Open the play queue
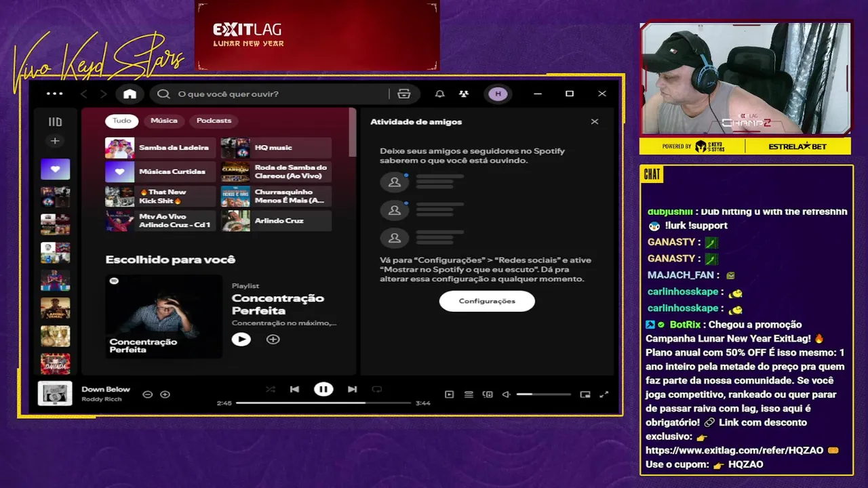This screenshot has width=868, height=488. pos(469,394)
